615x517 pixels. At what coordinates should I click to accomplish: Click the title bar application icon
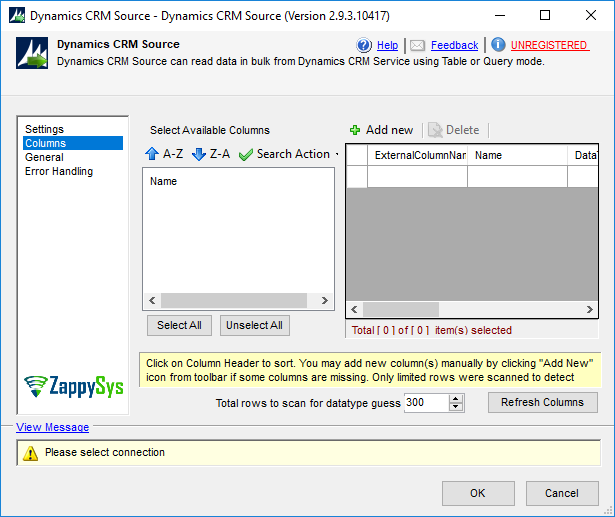pos(17,15)
